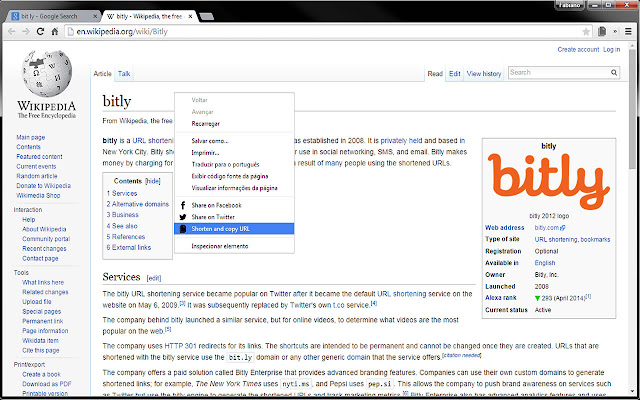Click the edit link beside Services heading
Image resolution: width=640 pixels, height=400 pixels.
(154, 278)
